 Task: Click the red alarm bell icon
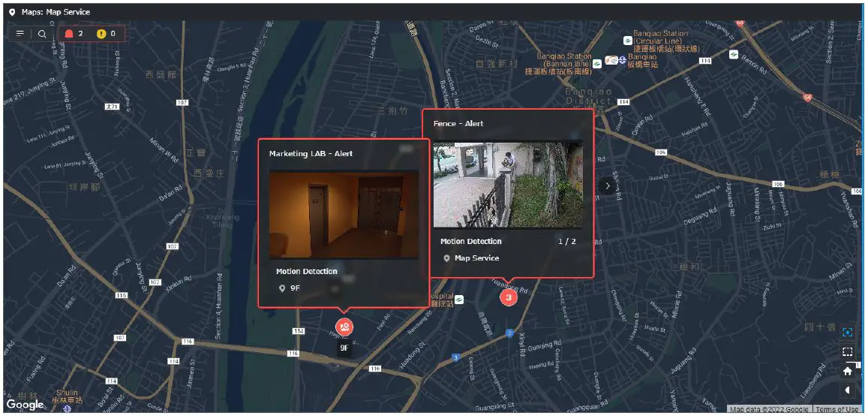click(68, 34)
